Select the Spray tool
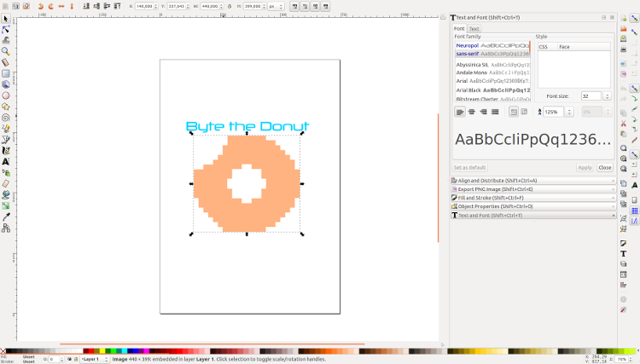Viewport: 640px width, 364px height. (6, 173)
